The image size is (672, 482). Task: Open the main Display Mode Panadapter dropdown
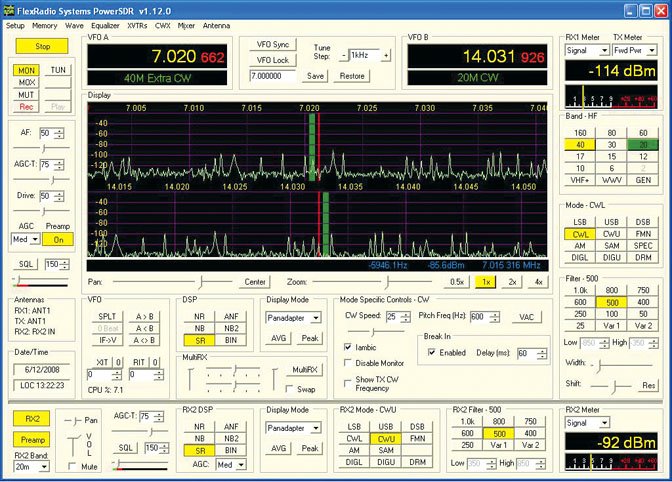293,318
